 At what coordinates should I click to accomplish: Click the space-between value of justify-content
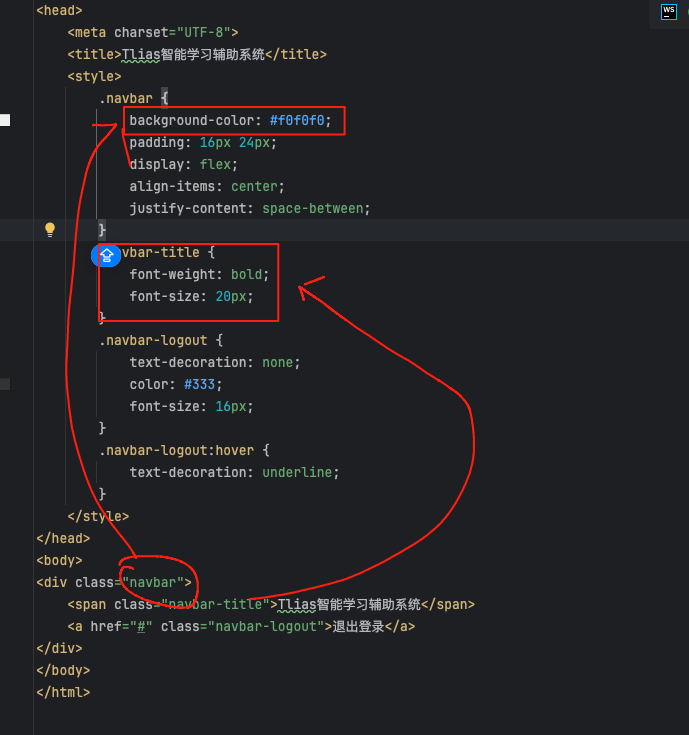pos(316,208)
